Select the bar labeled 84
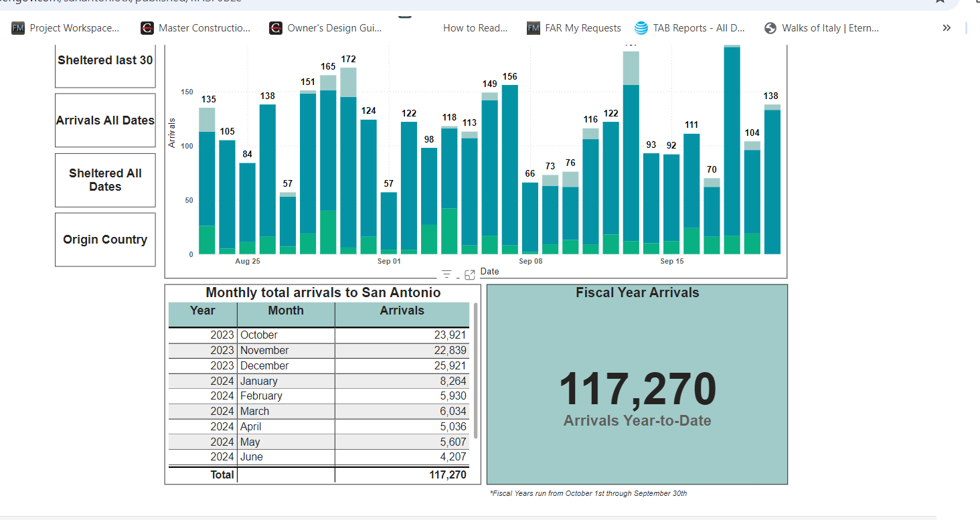Screen dimensions: 980x520 coord(248,209)
